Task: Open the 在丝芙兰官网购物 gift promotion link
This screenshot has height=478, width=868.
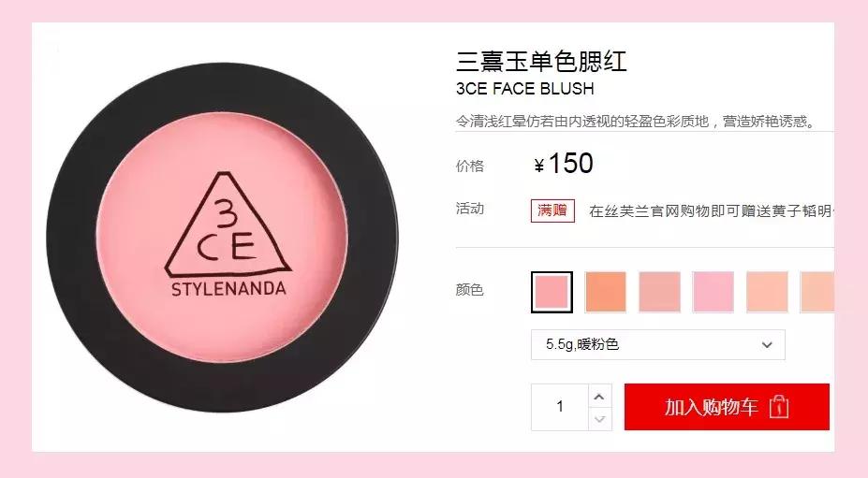Action: tap(712, 210)
